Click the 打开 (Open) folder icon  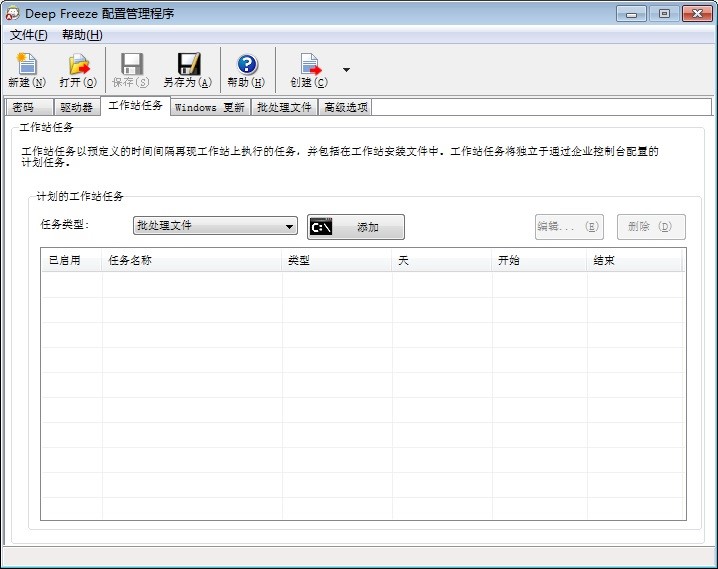tap(78, 65)
